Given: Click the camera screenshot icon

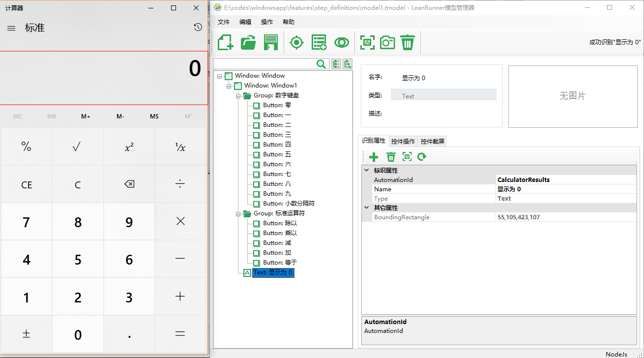Looking at the screenshot, I should (x=387, y=42).
